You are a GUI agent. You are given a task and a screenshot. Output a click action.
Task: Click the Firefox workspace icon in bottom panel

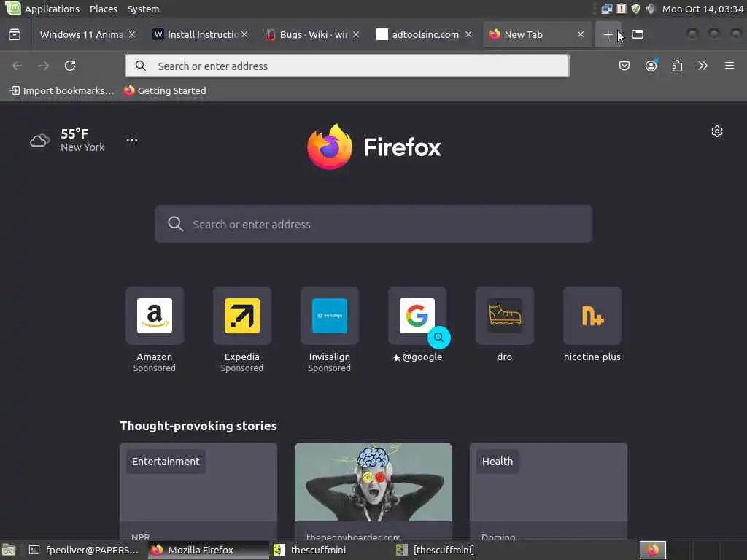(653, 550)
